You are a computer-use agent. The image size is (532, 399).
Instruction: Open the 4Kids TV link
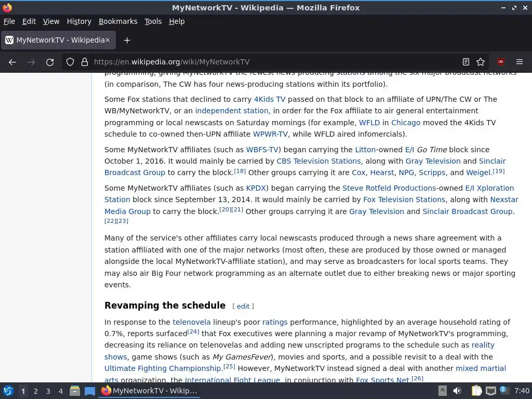coord(270,99)
